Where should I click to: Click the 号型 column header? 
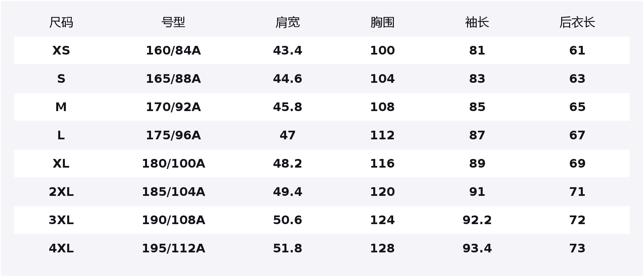173,22
